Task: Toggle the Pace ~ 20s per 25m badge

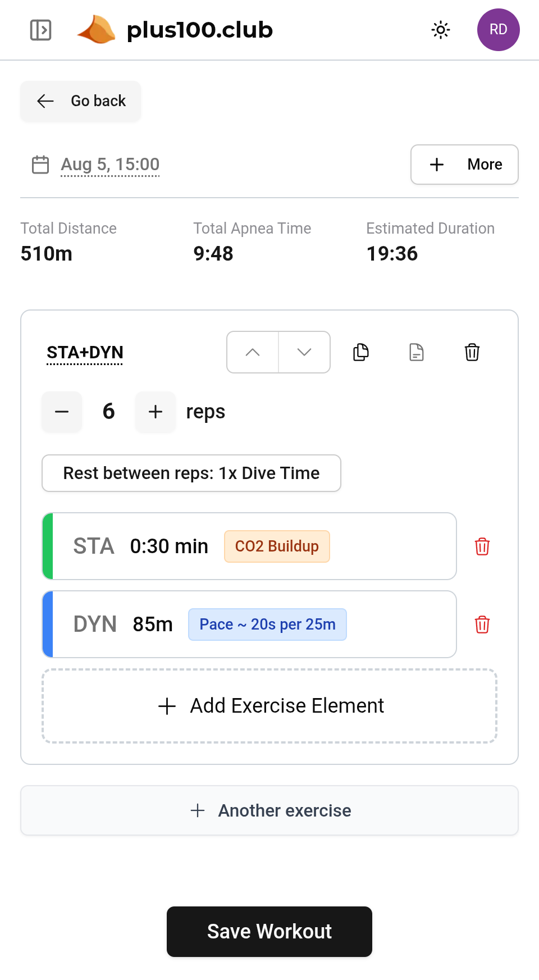Action: (267, 624)
